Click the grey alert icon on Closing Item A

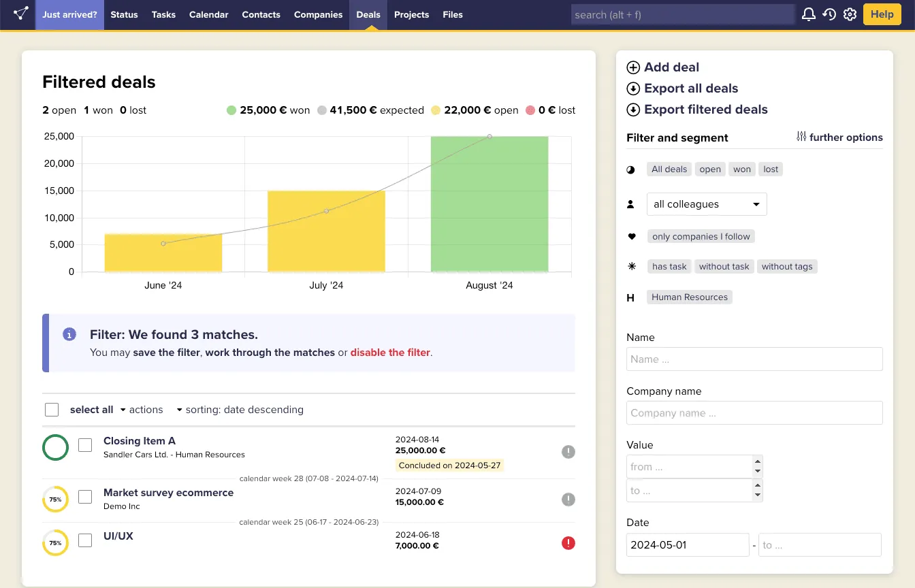pos(568,452)
